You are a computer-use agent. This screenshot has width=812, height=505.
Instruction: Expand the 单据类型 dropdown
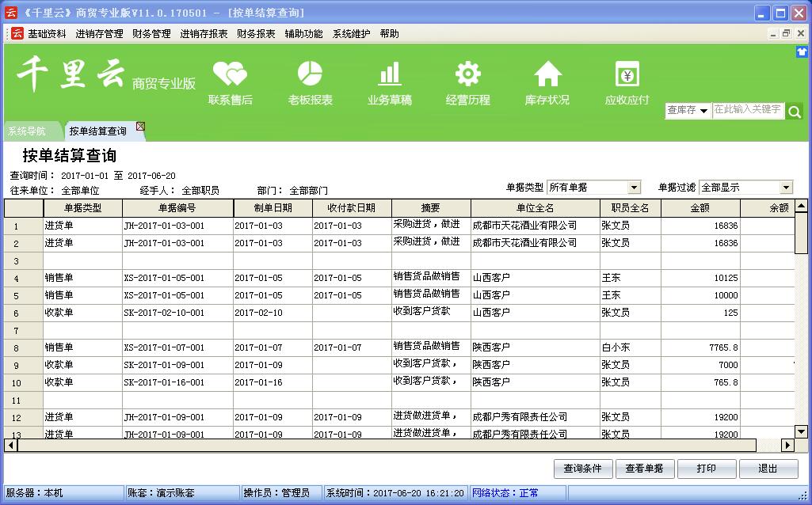click(634, 188)
